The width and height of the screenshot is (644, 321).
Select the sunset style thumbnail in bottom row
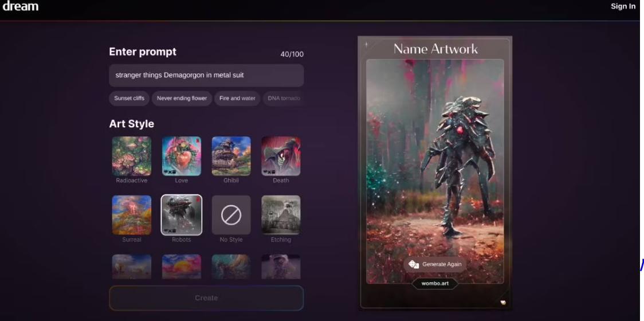click(181, 267)
